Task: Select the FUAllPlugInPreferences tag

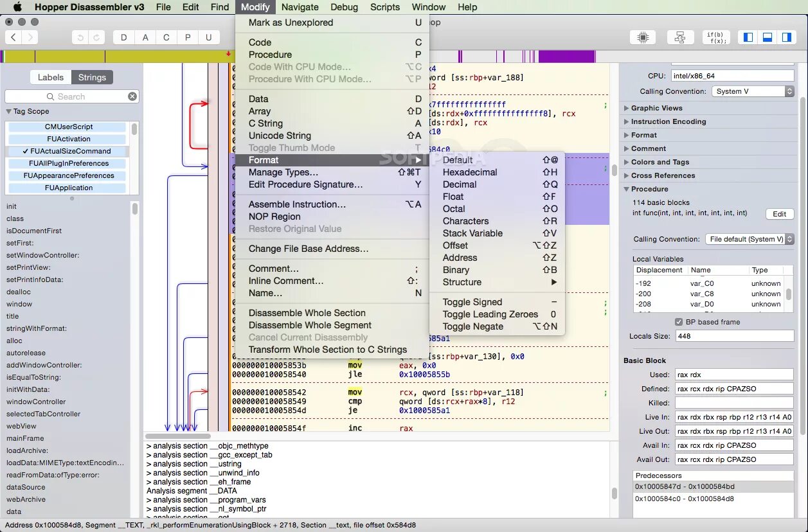Action: (x=69, y=163)
